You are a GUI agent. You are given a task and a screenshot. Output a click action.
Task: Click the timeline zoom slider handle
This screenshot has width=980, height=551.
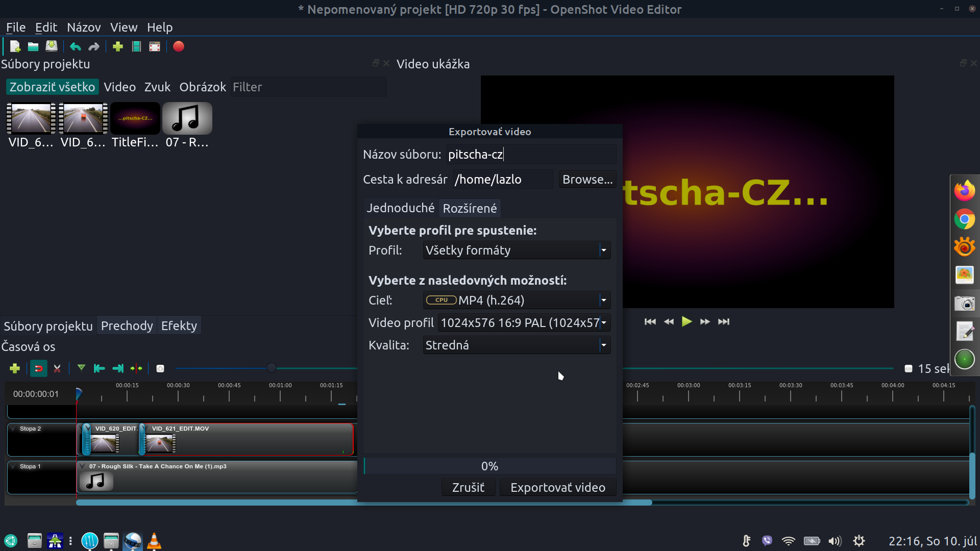[x=272, y=368]
